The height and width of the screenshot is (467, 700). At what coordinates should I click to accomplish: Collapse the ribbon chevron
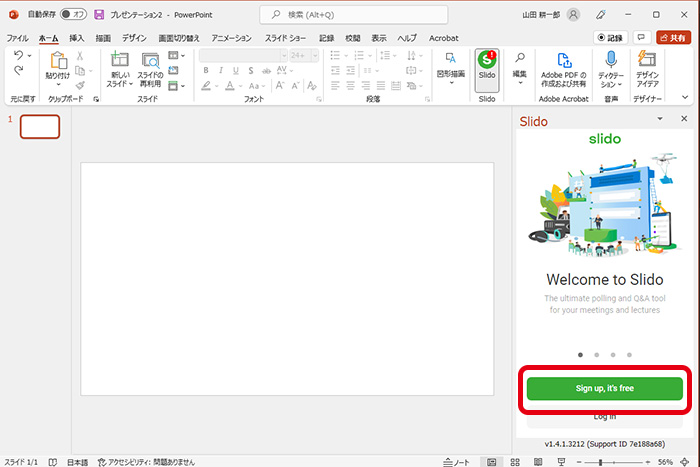[685, 97]
